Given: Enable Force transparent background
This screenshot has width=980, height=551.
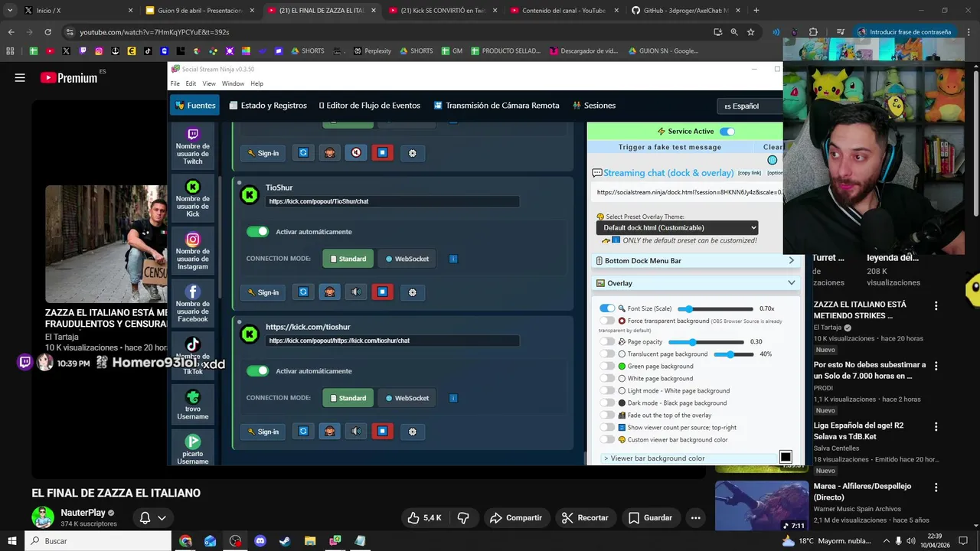Looking at the screenshot, I should (607, 321).
